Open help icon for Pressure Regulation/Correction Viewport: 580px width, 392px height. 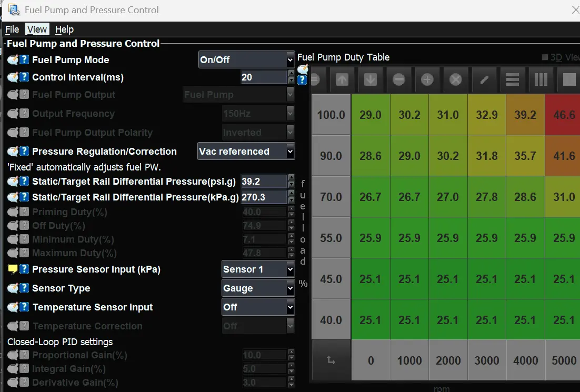(24, 151)
